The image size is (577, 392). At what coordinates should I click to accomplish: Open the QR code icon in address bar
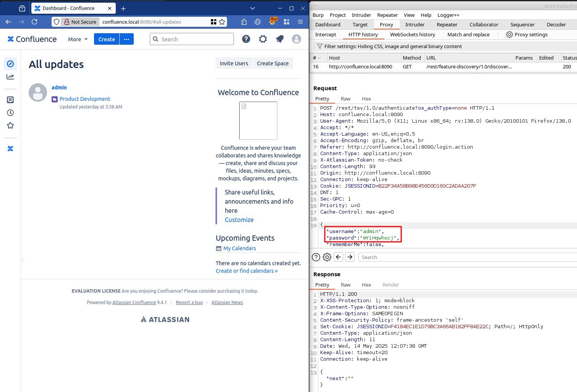(x=214, y=22)
